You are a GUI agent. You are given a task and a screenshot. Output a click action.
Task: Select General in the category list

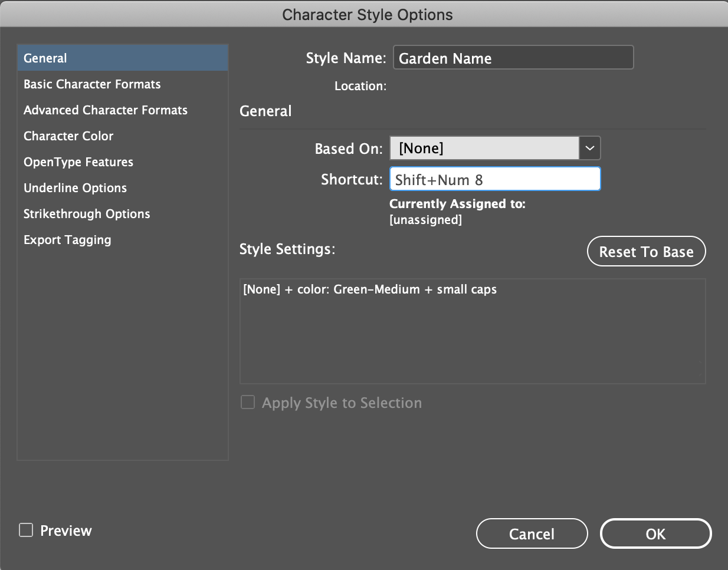tap(123, 58)
